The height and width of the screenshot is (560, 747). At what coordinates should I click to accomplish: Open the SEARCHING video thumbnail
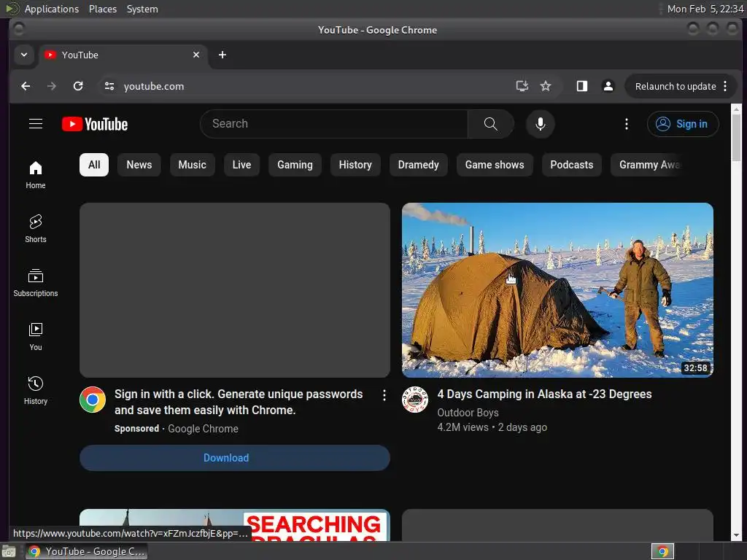tap(235, 525)
